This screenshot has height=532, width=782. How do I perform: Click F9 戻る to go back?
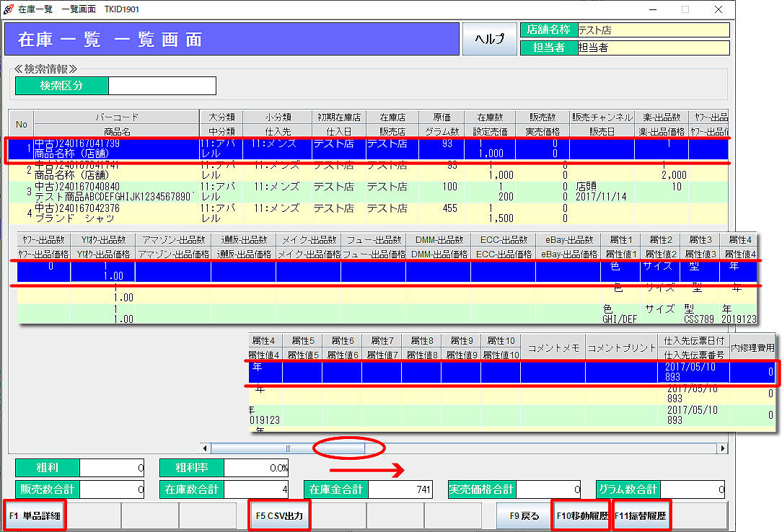[x=524, y=516]
